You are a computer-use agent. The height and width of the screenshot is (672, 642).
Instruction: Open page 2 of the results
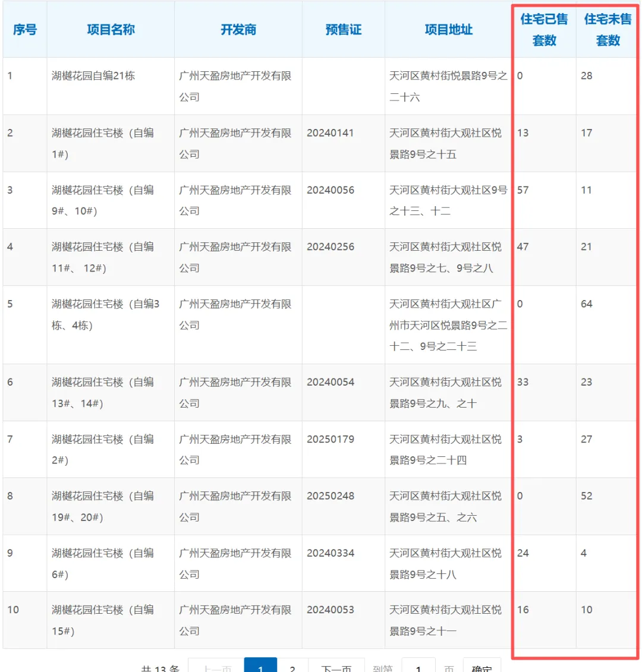click(x=292, y=667)
